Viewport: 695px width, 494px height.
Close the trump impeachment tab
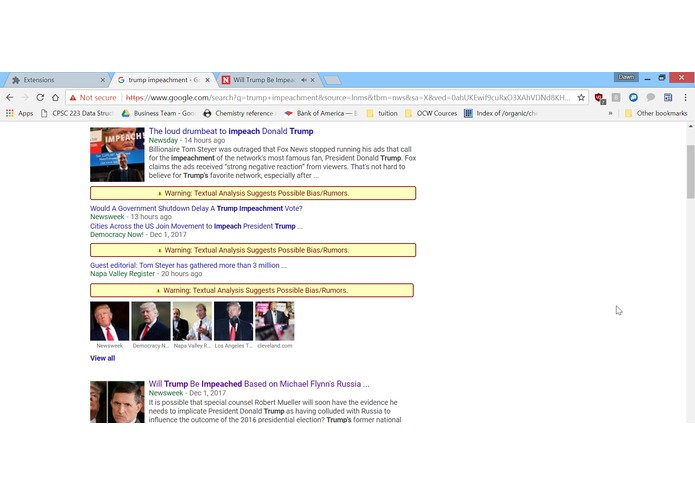coord(207,80)
